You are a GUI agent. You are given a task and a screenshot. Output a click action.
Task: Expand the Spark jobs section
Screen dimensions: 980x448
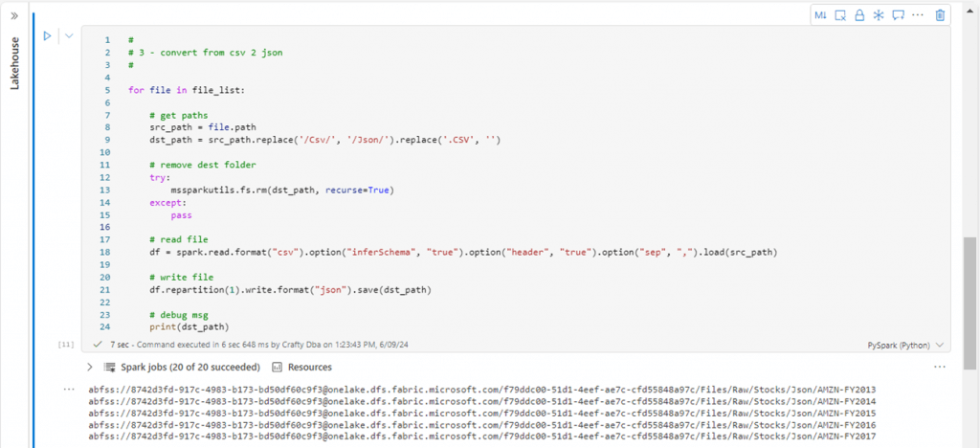coord(90,367)
